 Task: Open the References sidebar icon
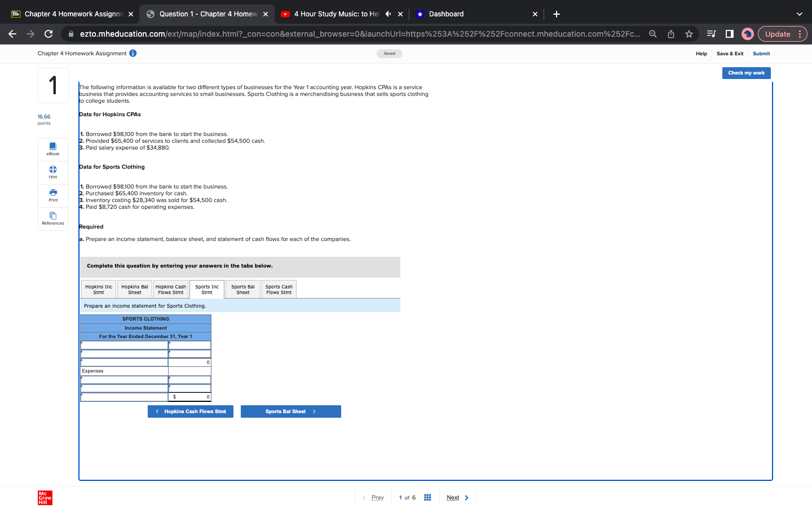tap(53, 218)
